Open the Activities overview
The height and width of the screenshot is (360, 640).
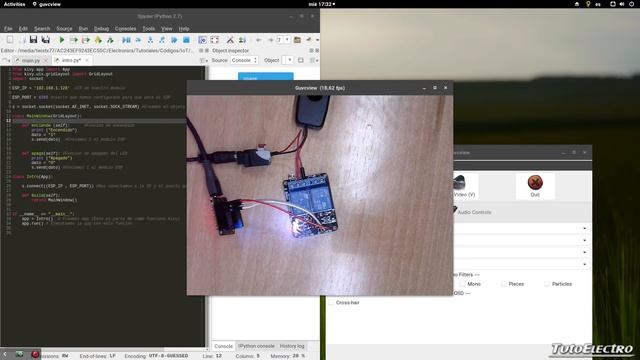click(14, 4)
